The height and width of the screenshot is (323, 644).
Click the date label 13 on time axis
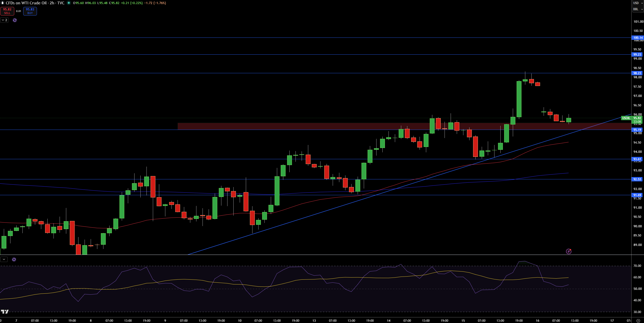coord(314,321)
